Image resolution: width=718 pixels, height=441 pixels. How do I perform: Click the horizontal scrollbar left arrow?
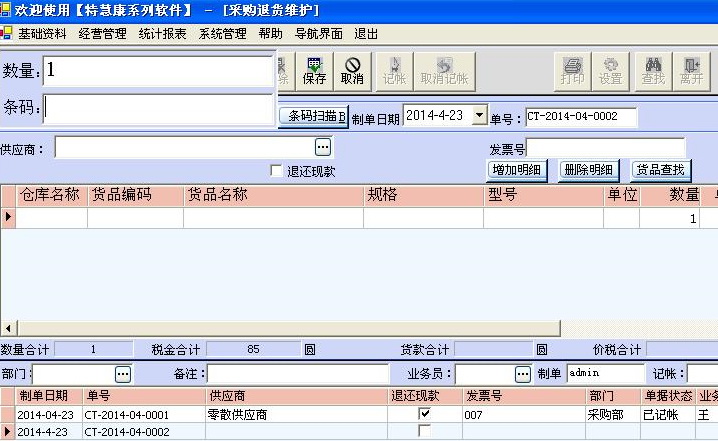[x=9, y=328]
